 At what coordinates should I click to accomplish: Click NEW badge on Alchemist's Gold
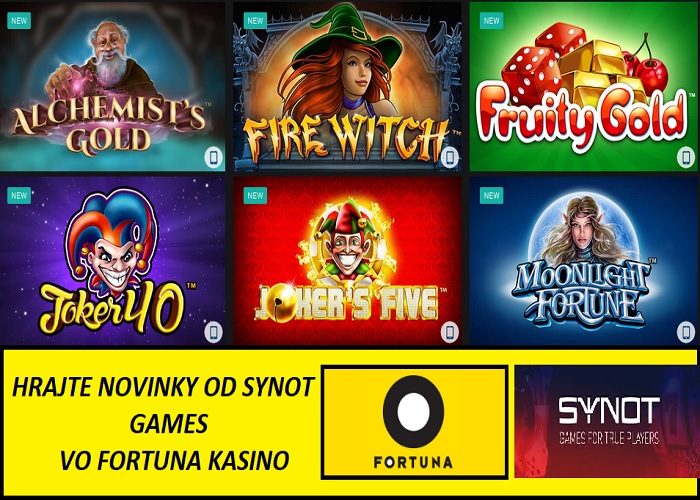19,21
